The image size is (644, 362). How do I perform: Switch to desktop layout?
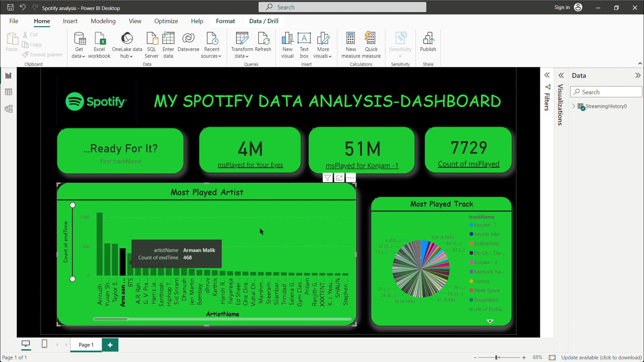pyautogui.click(x=26, y=344)
